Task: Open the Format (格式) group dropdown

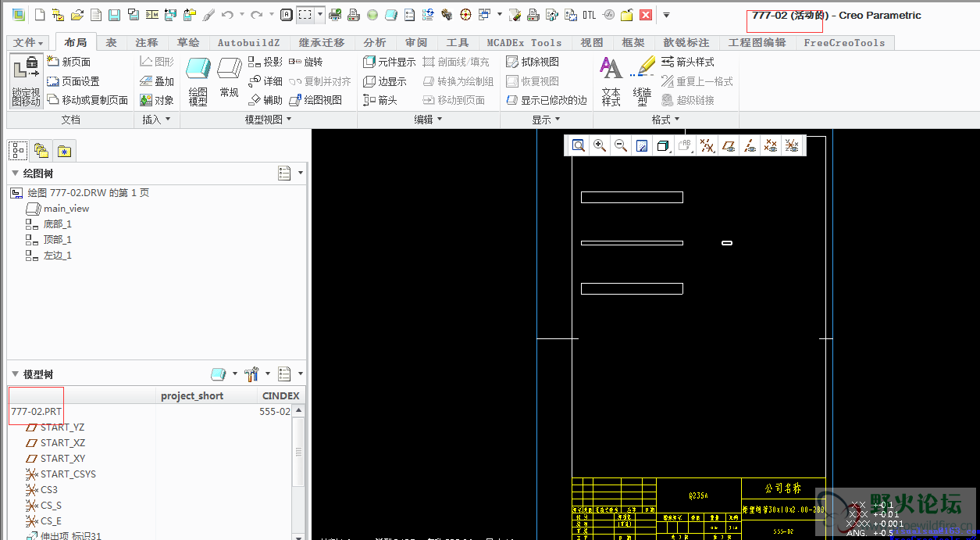Action: 665,120
